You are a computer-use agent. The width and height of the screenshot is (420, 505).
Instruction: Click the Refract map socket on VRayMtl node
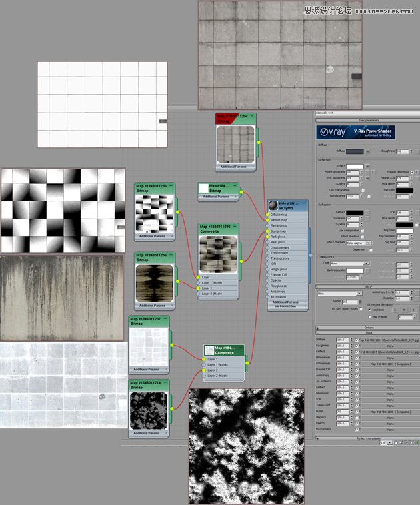267,225
